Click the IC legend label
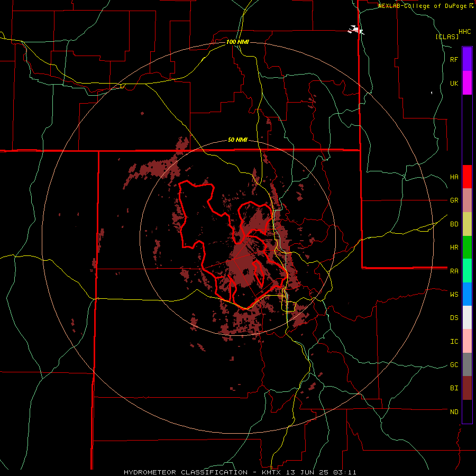 pyautogui.click(x=454, y=342)
